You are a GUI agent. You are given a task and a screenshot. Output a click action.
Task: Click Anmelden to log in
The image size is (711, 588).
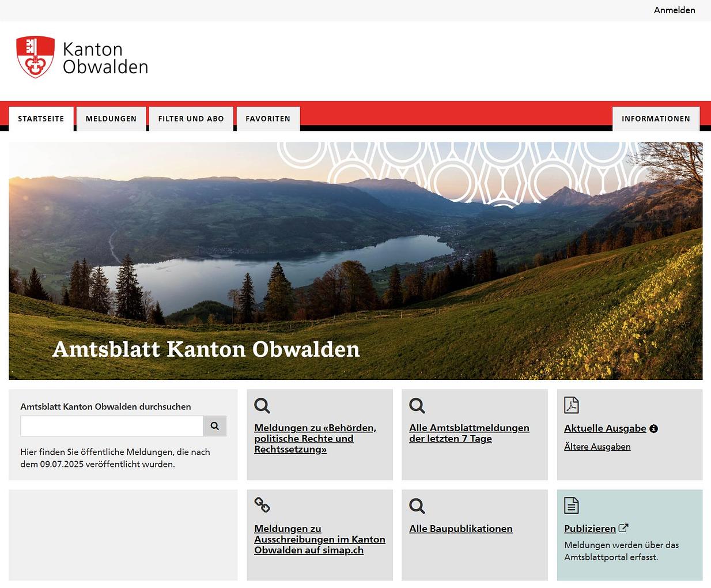(674, 10)
